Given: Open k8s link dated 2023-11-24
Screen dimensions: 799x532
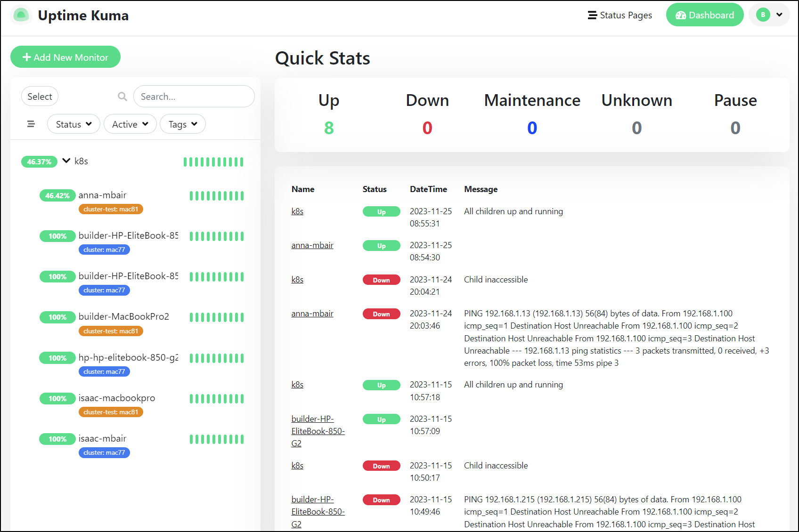Looking at the screenshot, I should pos(297,280).
